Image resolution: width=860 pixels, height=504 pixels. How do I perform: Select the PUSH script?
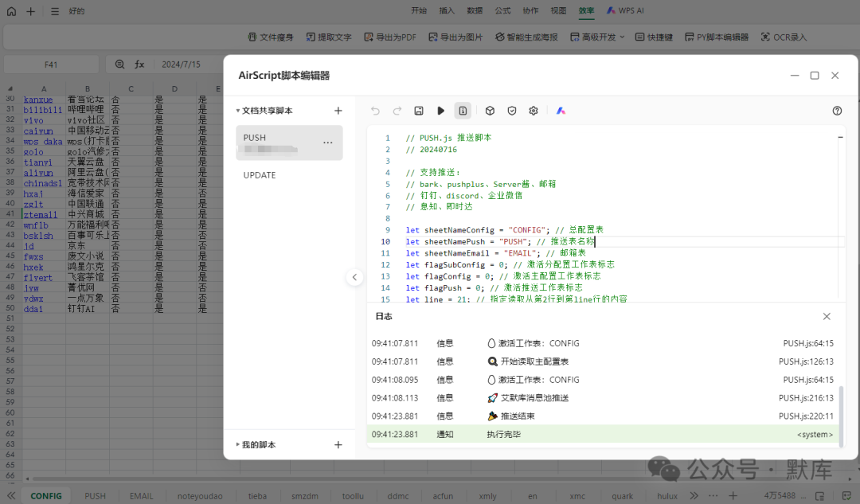(x=289, y=143)
